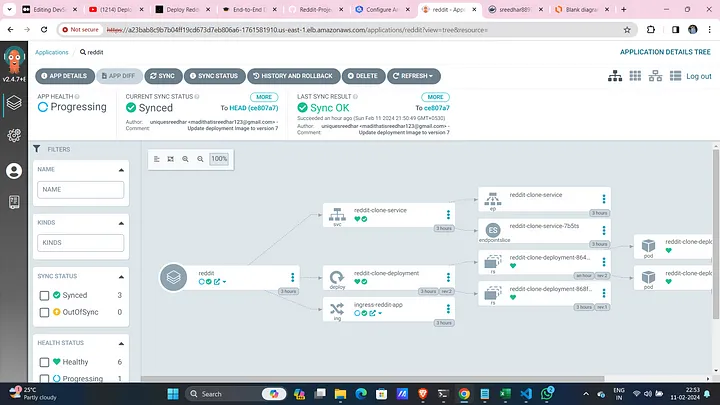The width and height of the screenshot is (720, 405).
Task: Switch to the pods grid view icon
Action: pyautogui.click(x=635, y=76)
